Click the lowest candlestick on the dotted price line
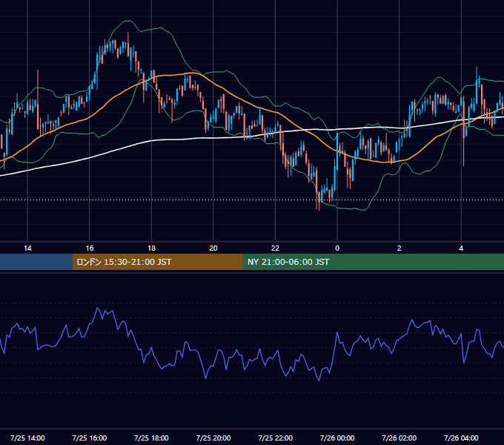 (319, 200)
